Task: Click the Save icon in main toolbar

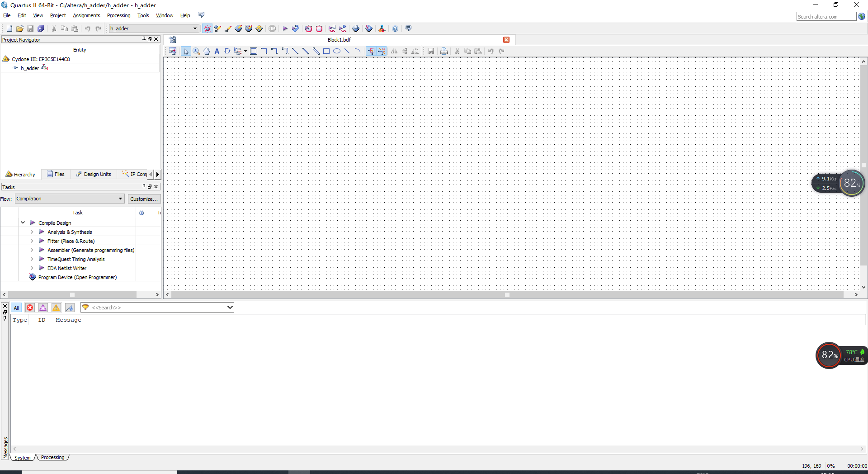Action: click(30, 28)
